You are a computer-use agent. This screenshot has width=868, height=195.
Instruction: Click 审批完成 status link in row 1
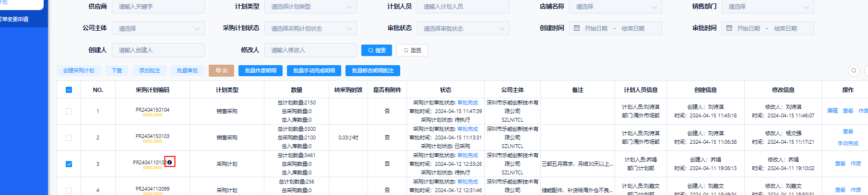(467, 103)
